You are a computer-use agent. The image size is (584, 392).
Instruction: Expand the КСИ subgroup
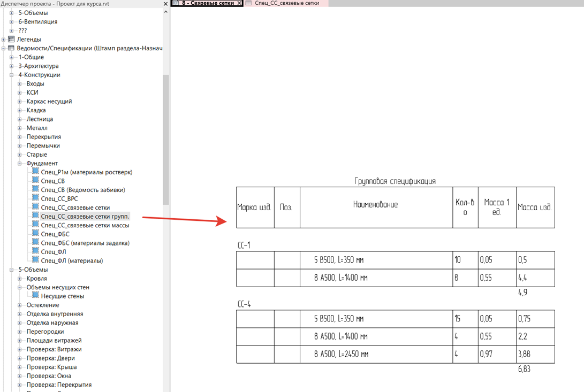click(19, 93)
